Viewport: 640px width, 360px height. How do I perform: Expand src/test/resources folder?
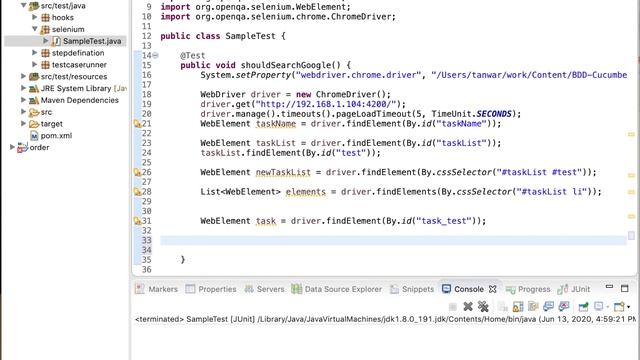click(x=24, y=76)
